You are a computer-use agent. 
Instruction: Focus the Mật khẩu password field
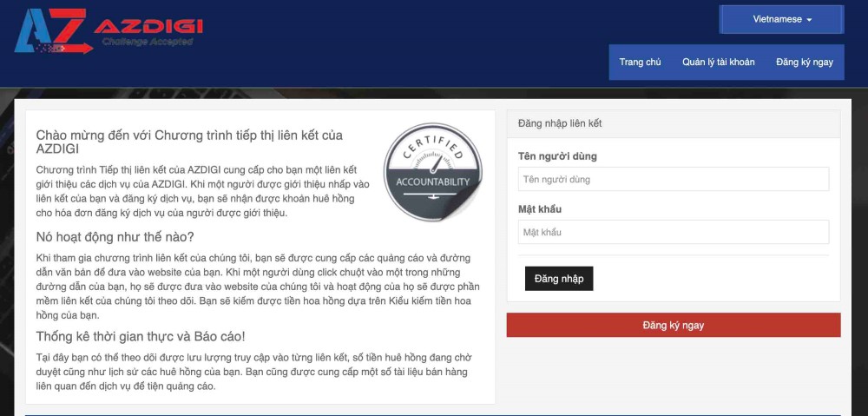pos(674,232)
